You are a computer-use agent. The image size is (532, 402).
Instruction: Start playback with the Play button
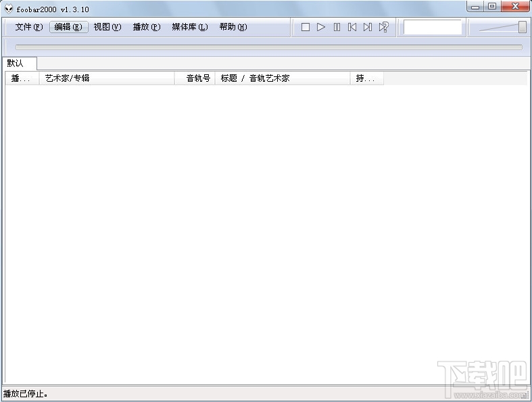[x=320, y=27]
